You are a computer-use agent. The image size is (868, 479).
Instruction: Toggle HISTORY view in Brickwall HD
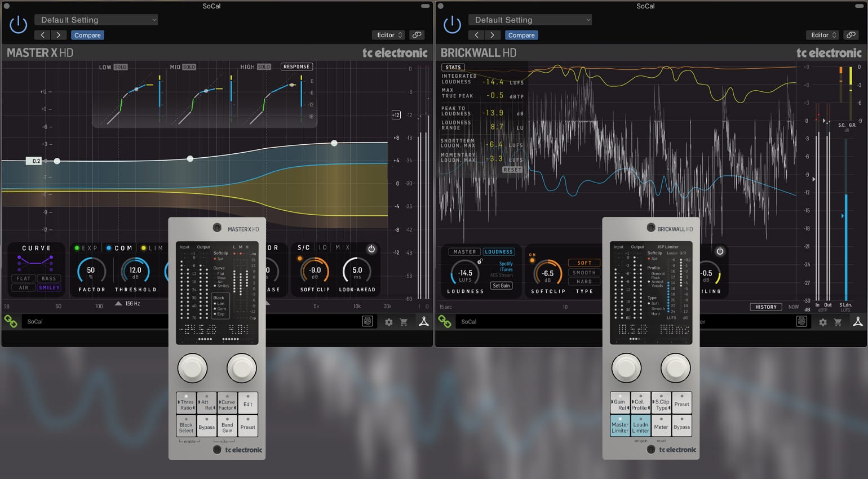(x=766, y=307)
